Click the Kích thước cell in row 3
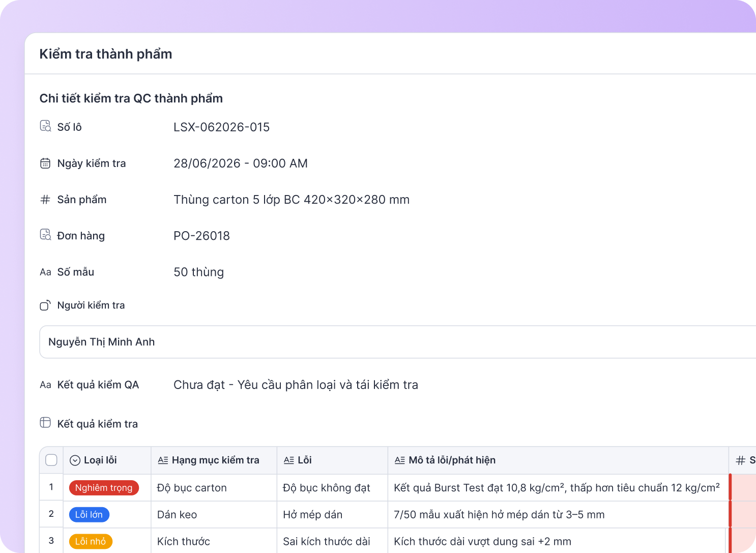The height and width of the screenshot is (553, 756). coord(214,541)
